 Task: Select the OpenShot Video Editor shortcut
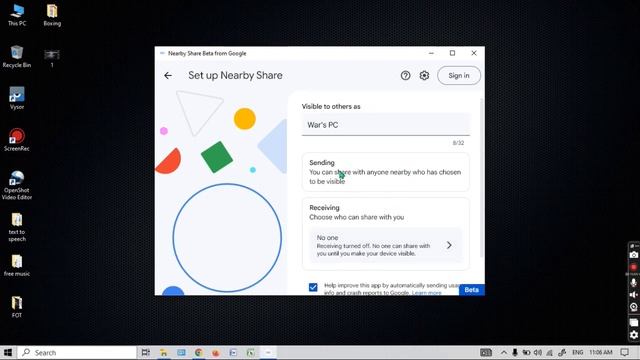pyautogui.click(x=17, y=185)
